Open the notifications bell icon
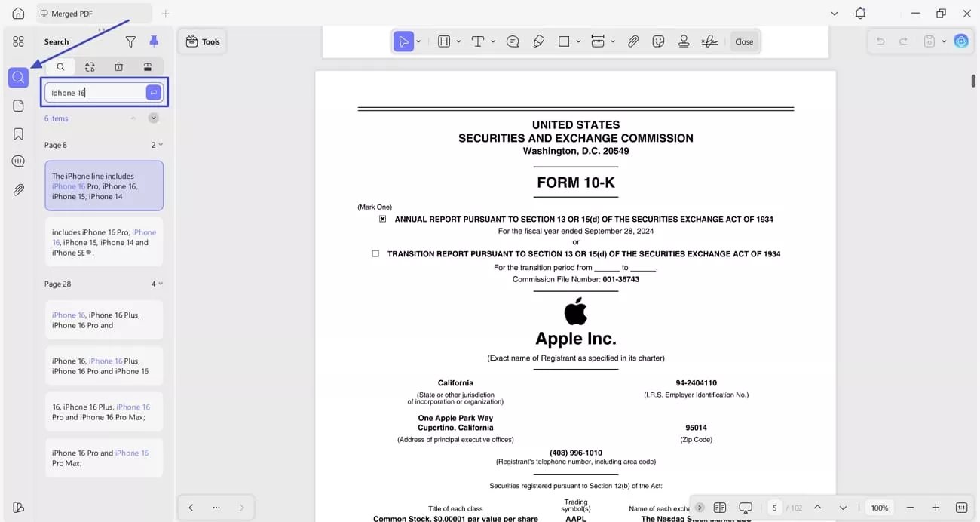The width and height of the screenshot is (980, 522). [860, 14]
